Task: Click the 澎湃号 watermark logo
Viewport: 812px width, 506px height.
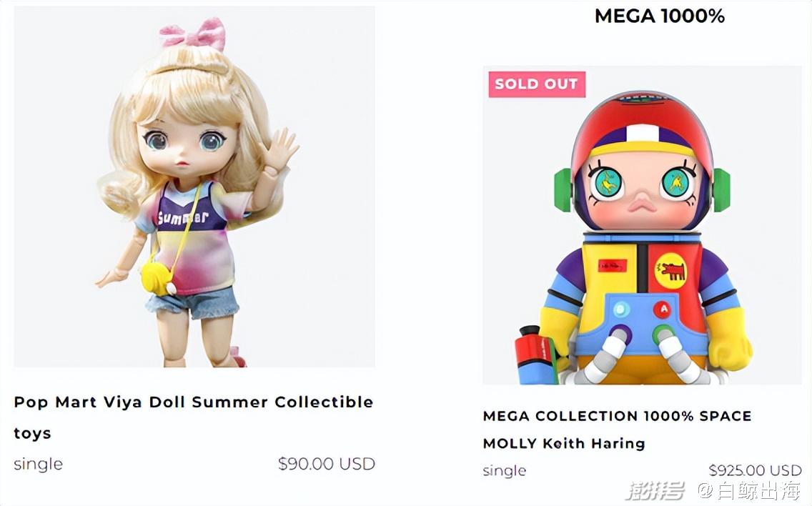Action: click(x=655, y=491)
